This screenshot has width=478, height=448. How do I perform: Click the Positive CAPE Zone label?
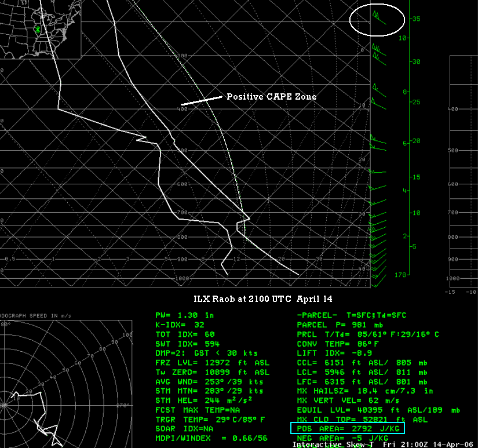271,97
